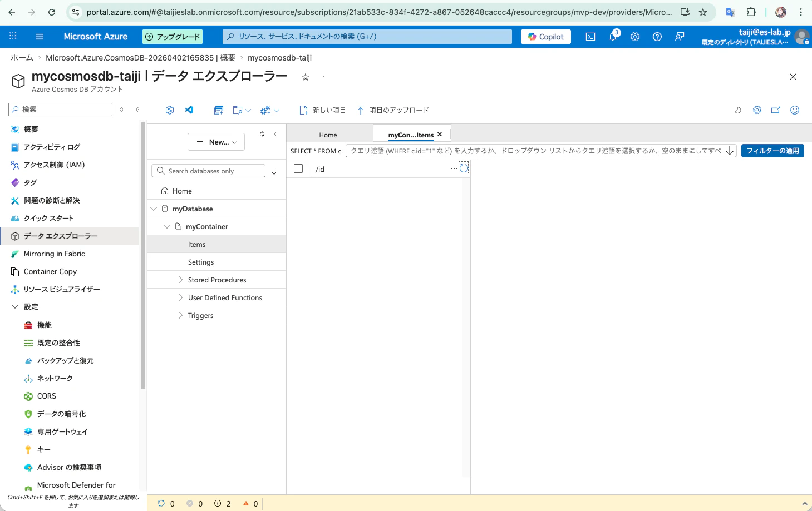Refresh items list next to /id
Viewport: 812px width, 511px height.
tap(464, 168)
